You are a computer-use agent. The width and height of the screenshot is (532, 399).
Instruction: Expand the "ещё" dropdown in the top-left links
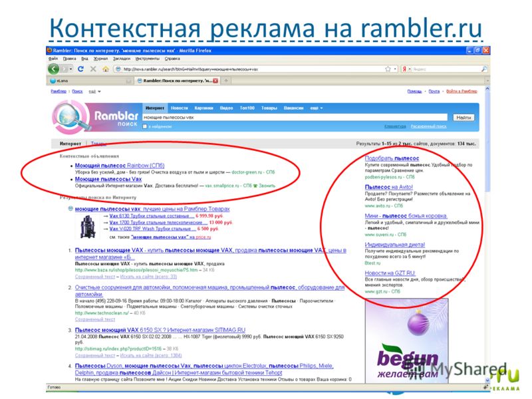[x=94, y=92]
